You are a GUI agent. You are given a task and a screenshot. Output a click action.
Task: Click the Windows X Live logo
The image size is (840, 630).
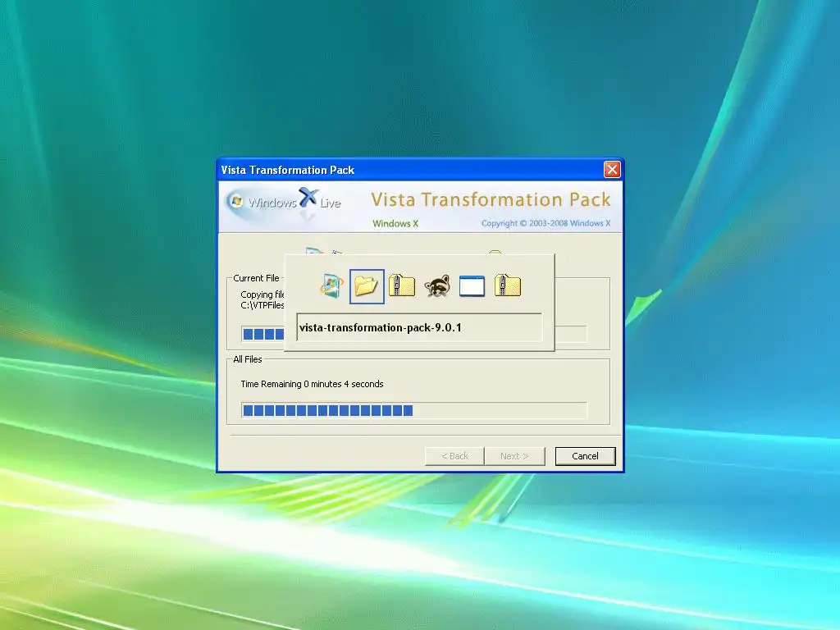click(x=284, y=203)
